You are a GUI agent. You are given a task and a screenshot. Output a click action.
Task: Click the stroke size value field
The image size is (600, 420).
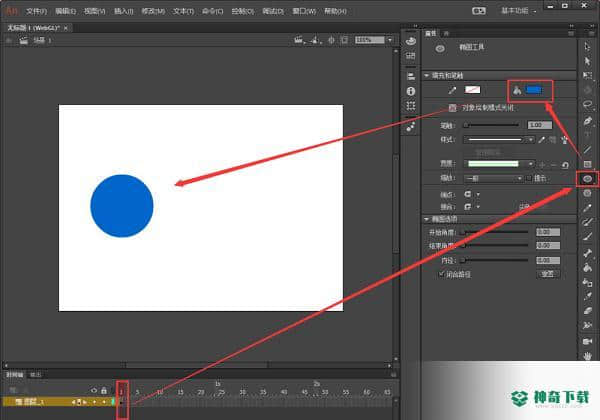pyautogui.click(x=540, y=125)
